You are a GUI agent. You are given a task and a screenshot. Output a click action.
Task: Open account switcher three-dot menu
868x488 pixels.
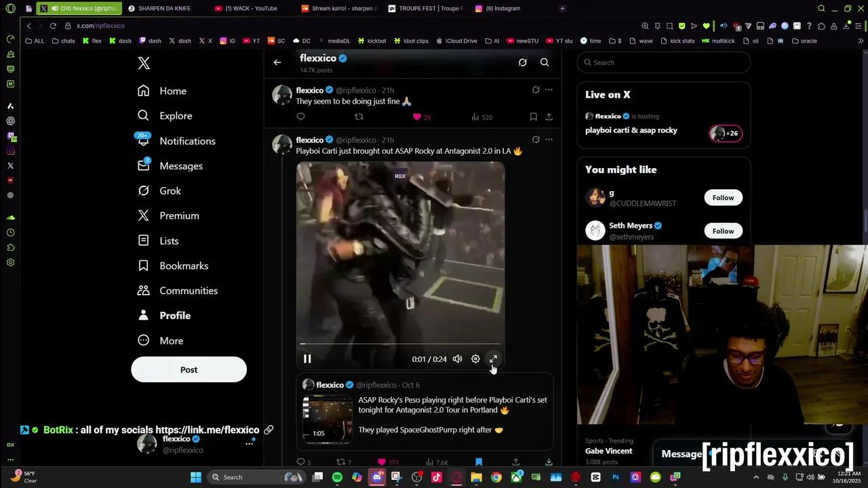(249, 444)
